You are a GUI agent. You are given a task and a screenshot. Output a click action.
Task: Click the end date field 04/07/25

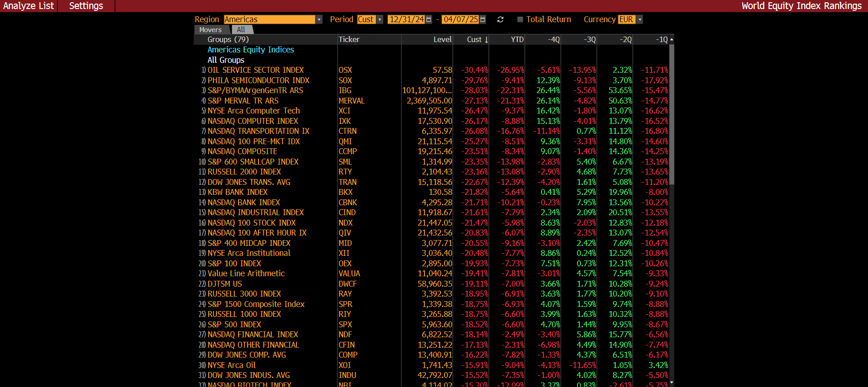460,19
